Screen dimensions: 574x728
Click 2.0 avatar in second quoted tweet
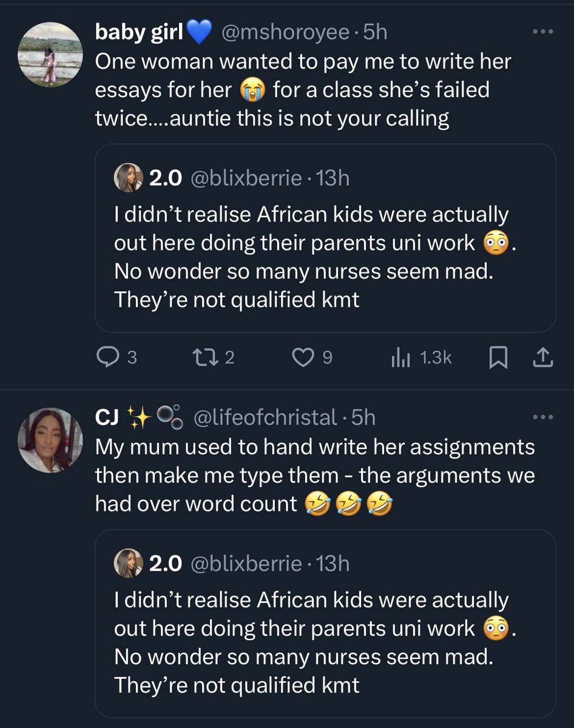click(128, 564)
